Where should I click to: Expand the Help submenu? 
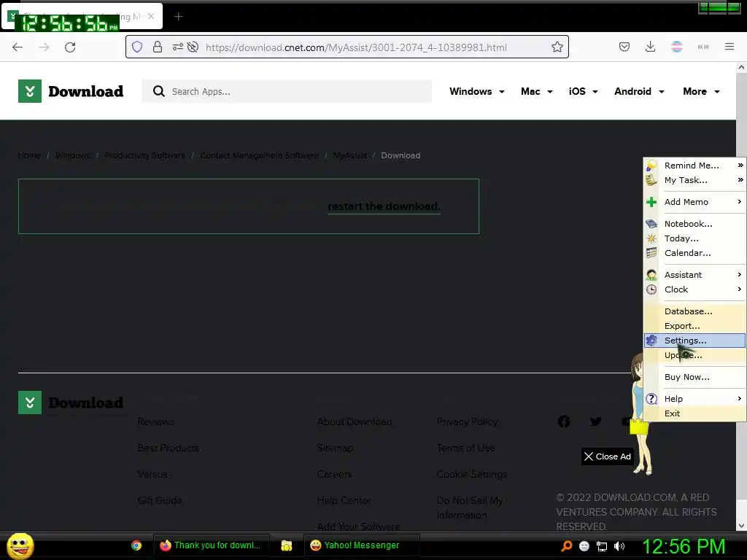740,399
